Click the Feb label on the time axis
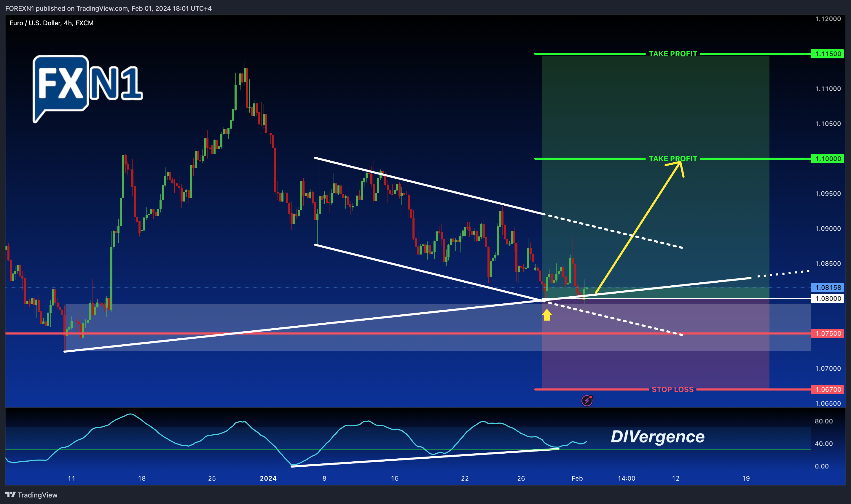 point(577,478)
